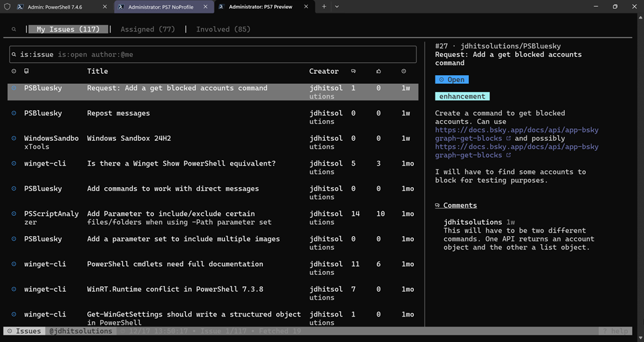Click the Issues section in the status bar
The image size is (644, 342).
pos(24,331)
